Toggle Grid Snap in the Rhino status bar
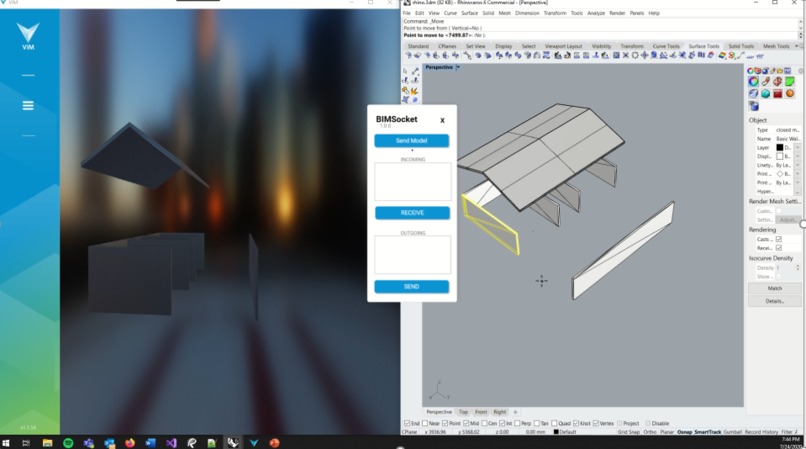 [x=628, y=432]
